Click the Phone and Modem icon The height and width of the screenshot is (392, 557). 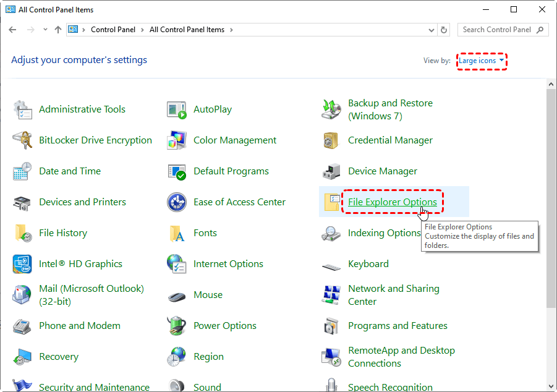[x=22, y=326]
